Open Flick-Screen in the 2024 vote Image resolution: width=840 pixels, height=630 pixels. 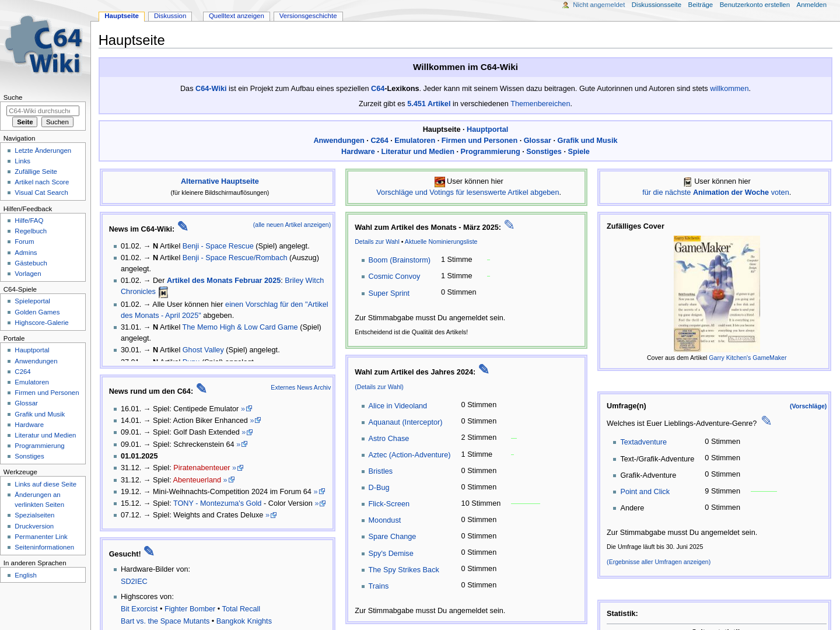coord(388,504)
